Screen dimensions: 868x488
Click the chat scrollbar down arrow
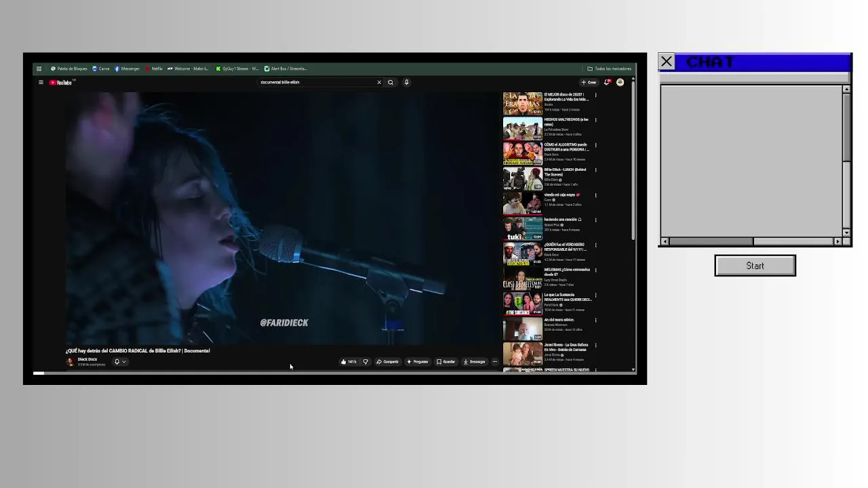[846, 232]
